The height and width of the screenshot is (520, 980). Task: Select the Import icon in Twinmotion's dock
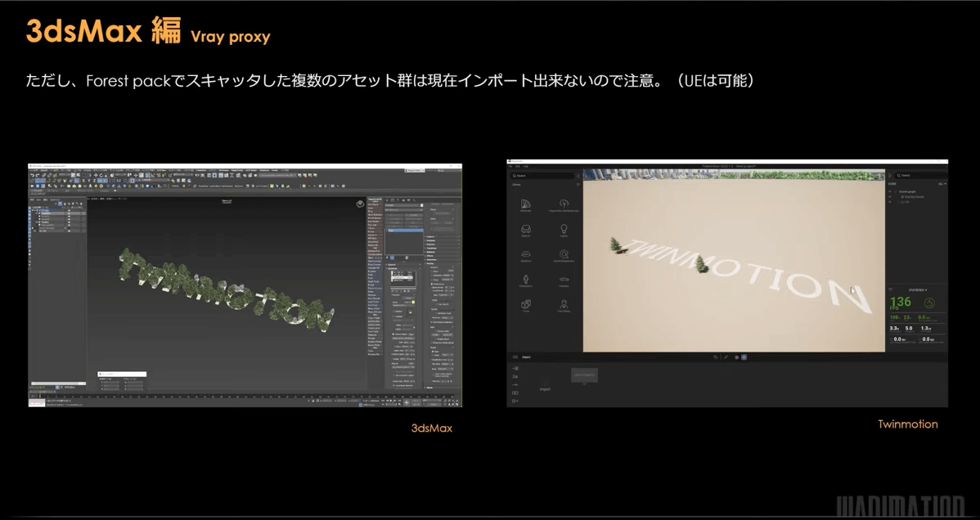(x=515, y=369)
